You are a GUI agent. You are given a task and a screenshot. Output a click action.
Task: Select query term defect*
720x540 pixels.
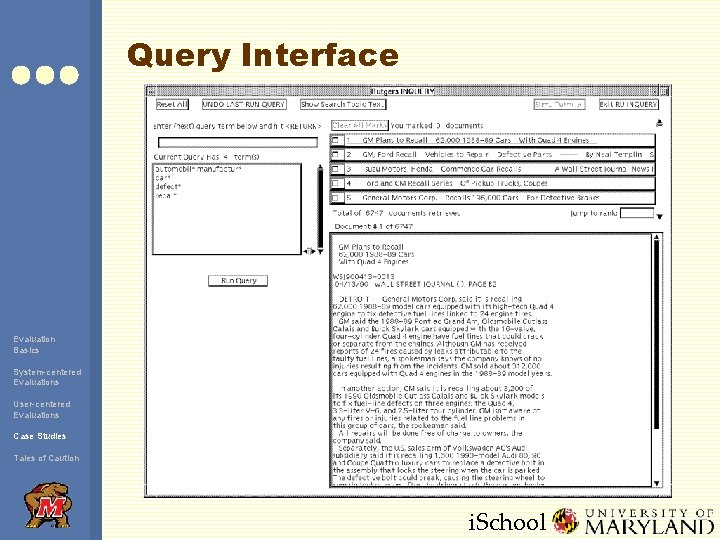(168, 186)
